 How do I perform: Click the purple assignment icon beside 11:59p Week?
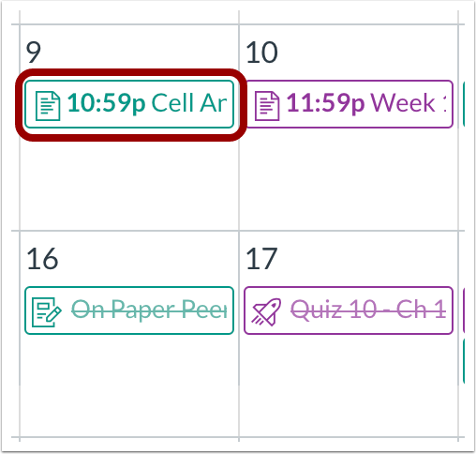[x=267, y=106]
